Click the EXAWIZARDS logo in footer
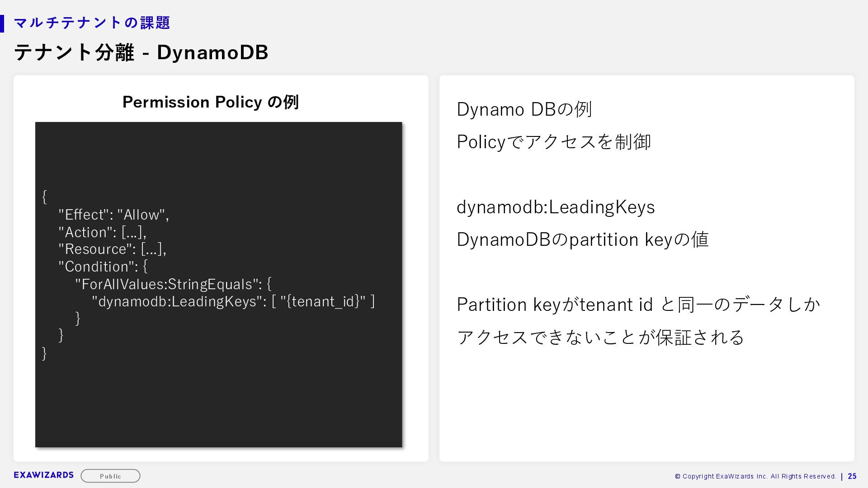Image resolution: width=868 pixels, height=488 pixels. [x=43, y=475]
